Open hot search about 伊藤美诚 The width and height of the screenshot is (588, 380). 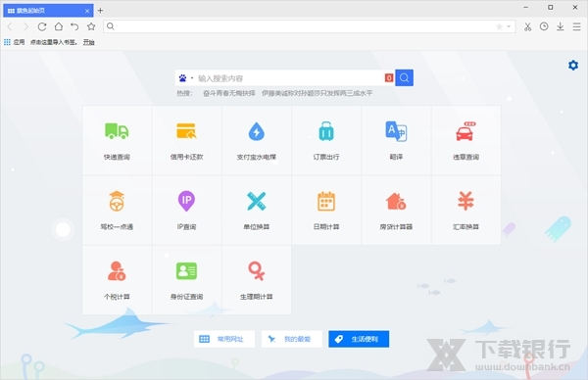click(x=317, y=93)
